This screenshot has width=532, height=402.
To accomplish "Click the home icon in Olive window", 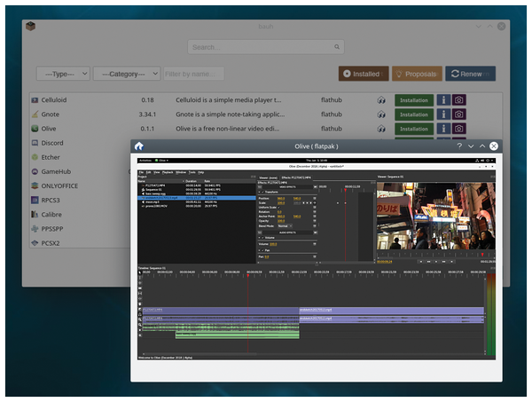I will [139, 146].
